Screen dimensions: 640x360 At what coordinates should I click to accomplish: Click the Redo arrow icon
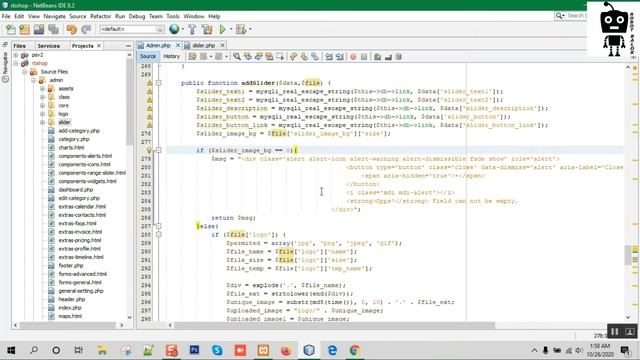pyautogui.click(x=86, y=29)
